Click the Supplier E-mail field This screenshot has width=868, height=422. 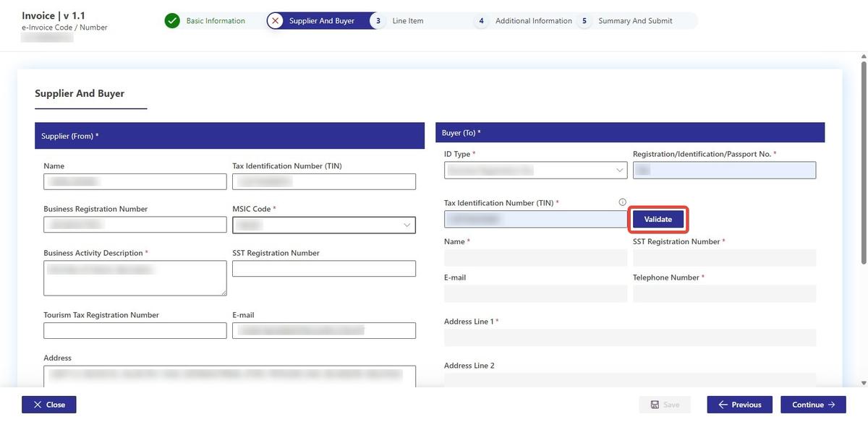[x=324, y=330]
